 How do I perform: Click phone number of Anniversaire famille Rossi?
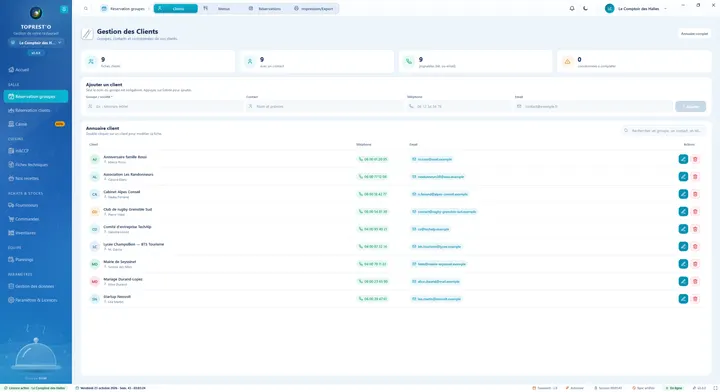373,159
